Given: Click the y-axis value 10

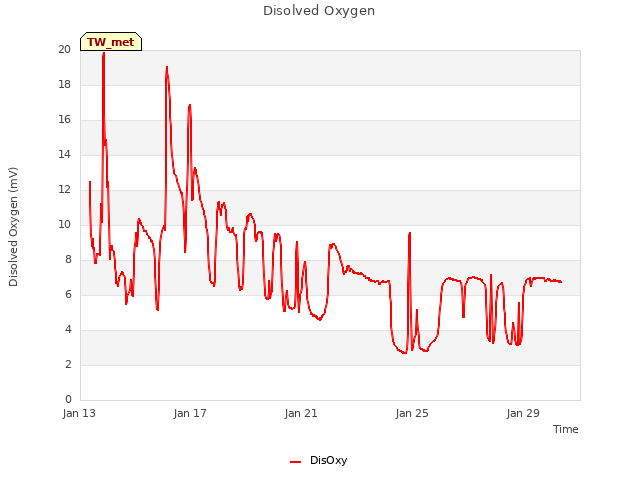Looking at the screenshot, I should tap(64, 224).
